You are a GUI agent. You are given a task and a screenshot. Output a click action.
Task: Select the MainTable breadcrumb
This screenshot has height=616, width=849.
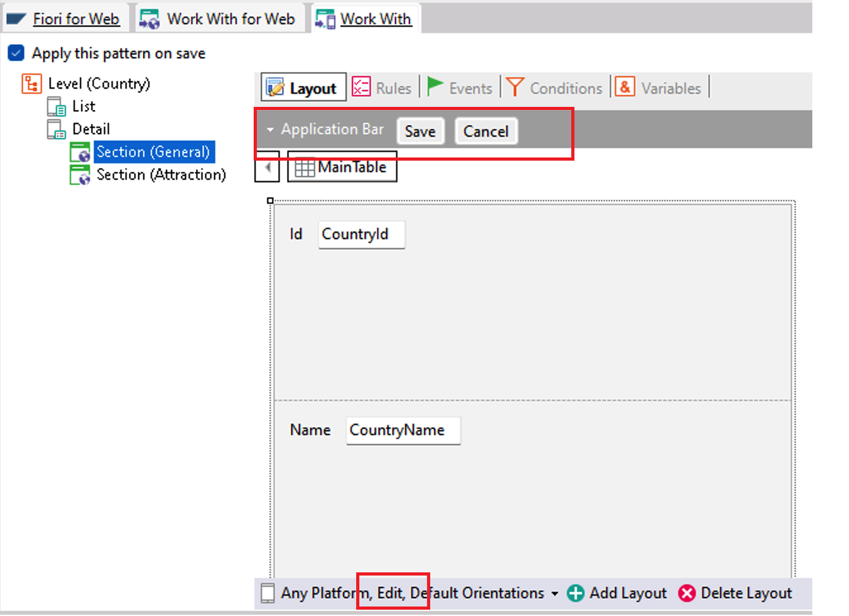coord(342,167)
